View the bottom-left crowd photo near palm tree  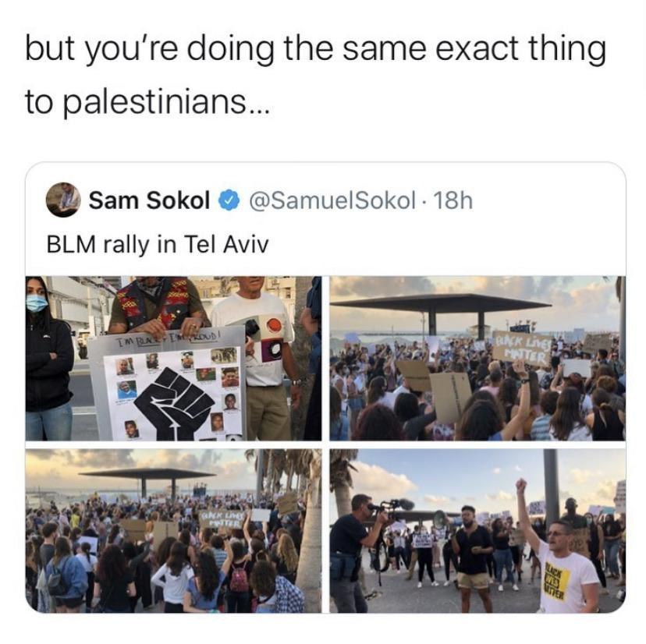click(x=173, y=531)
